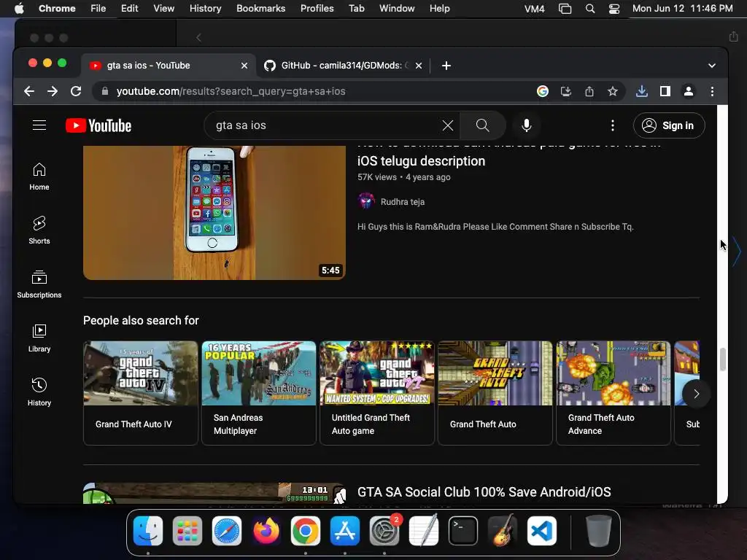Viewport: 747px width, 560px height.
Task: Click the Google icon in address bar
Action: point(543,91)
